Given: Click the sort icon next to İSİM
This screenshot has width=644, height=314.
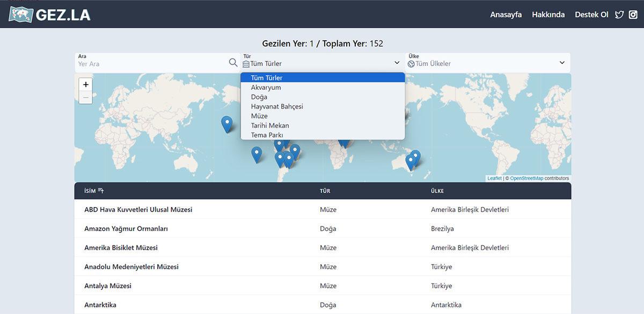Looking at the screenshot, I should (101, 191).
